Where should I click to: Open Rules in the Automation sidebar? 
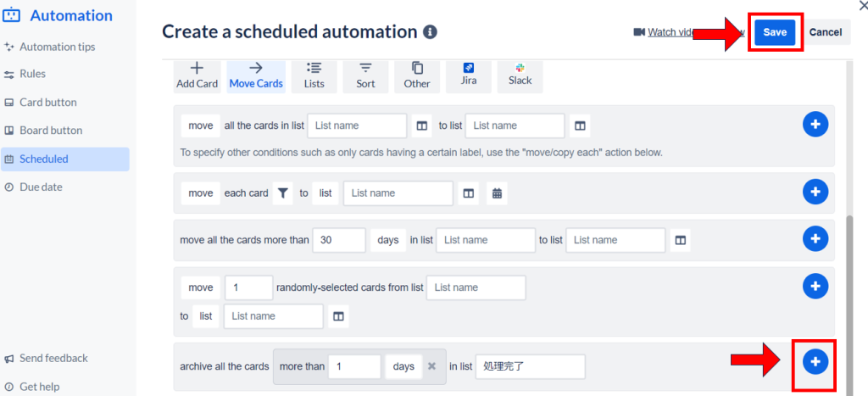pyautogui.click(x=32, y=74)
